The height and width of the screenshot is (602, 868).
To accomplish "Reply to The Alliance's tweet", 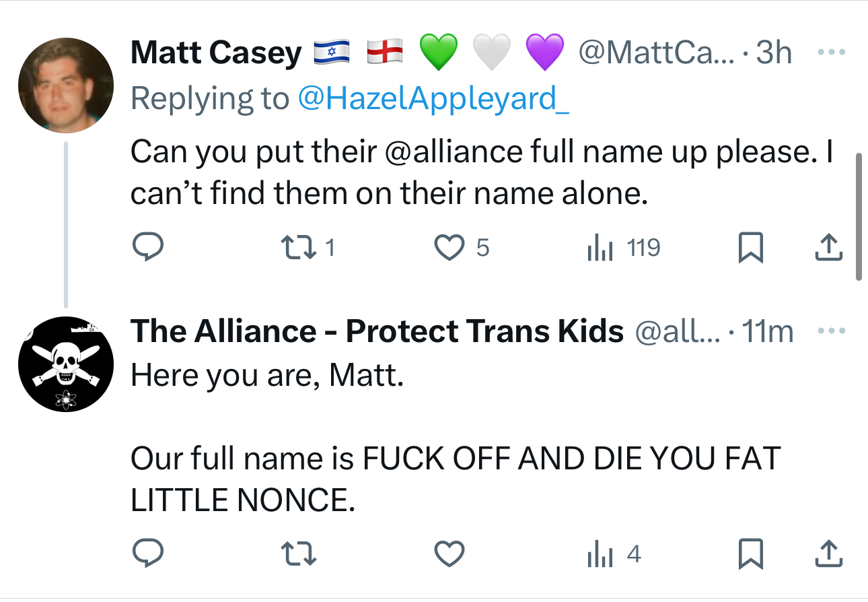I will tap(147, 554).
